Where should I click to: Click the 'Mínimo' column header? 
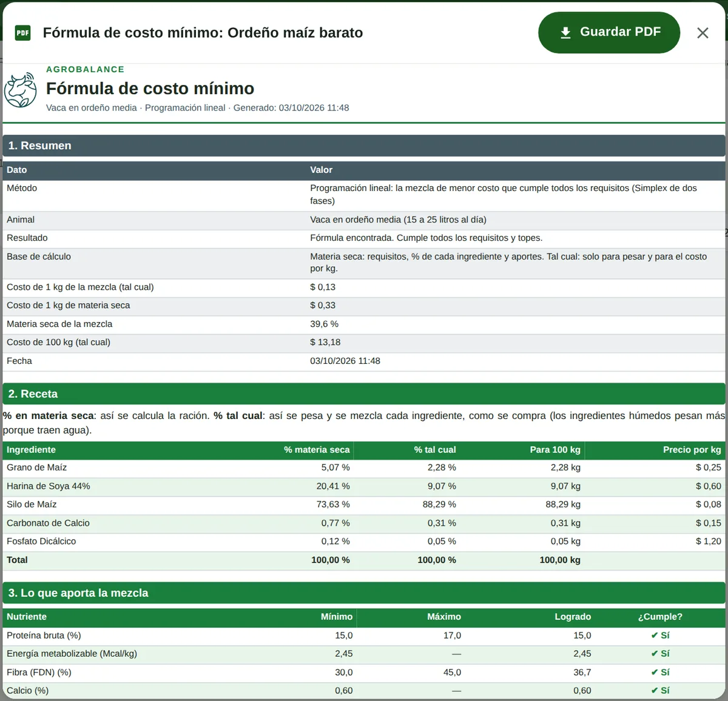pyautogui.click(x=337, y=617)
